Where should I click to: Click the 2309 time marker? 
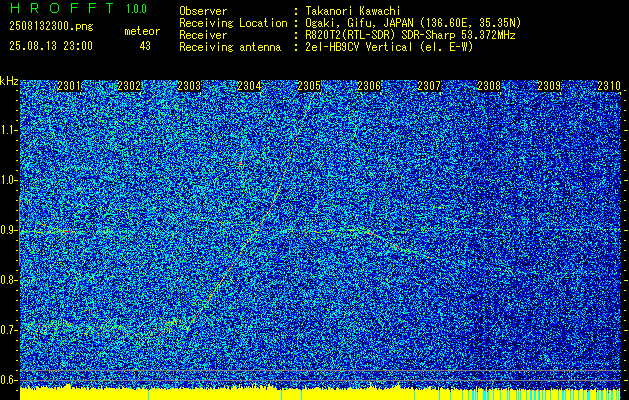(x=549, y=86)
